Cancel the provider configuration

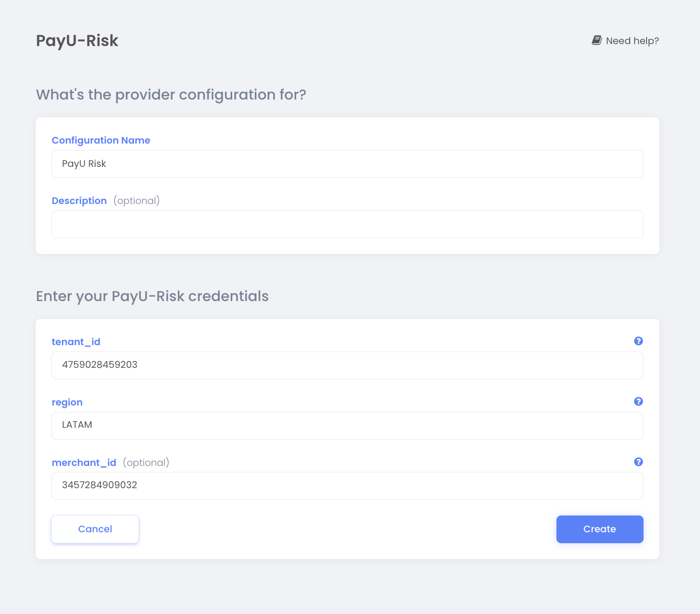95,529
